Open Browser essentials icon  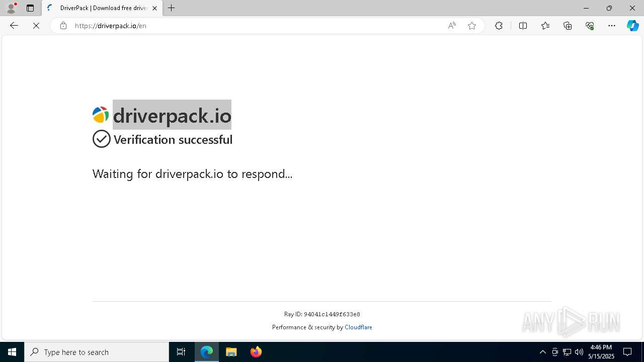(x=590, y=26)
